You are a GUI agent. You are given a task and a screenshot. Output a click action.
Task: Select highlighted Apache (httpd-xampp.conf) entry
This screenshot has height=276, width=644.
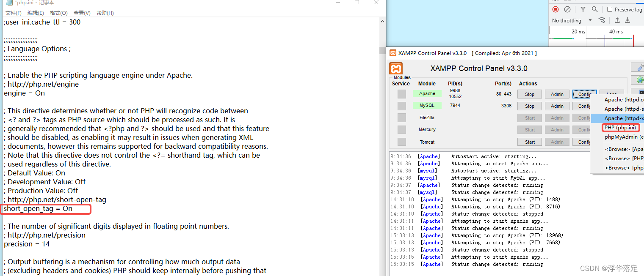(618, 118)
